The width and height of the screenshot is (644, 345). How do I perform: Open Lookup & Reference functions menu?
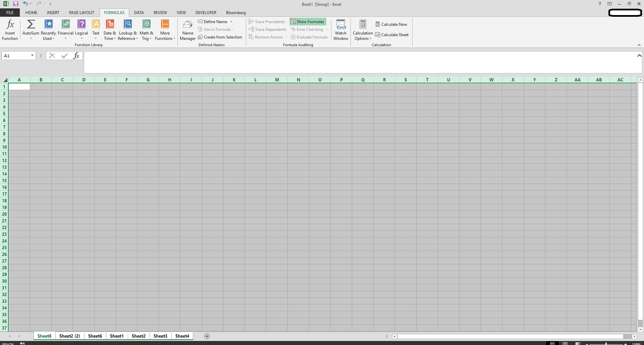coord(128,30)
